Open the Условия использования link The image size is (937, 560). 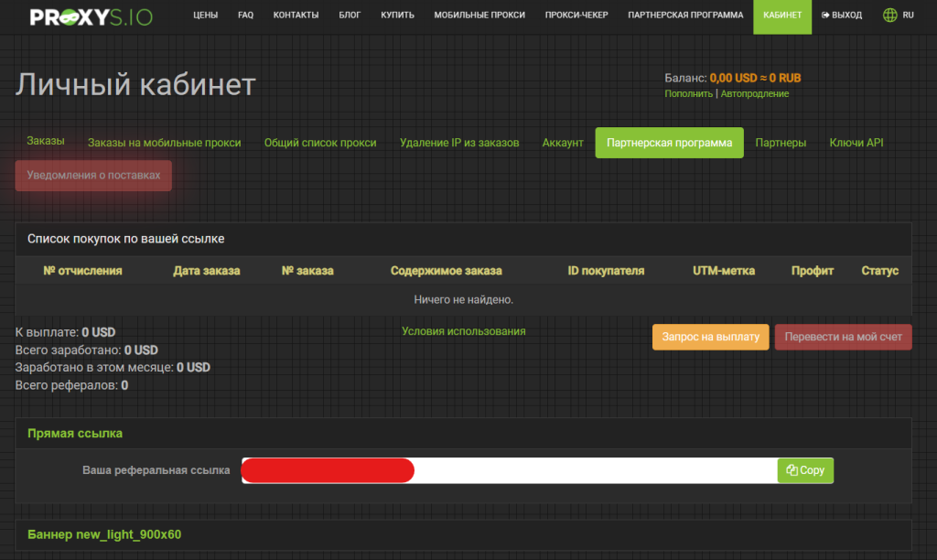pyautogui.click(x=463, y=331)
